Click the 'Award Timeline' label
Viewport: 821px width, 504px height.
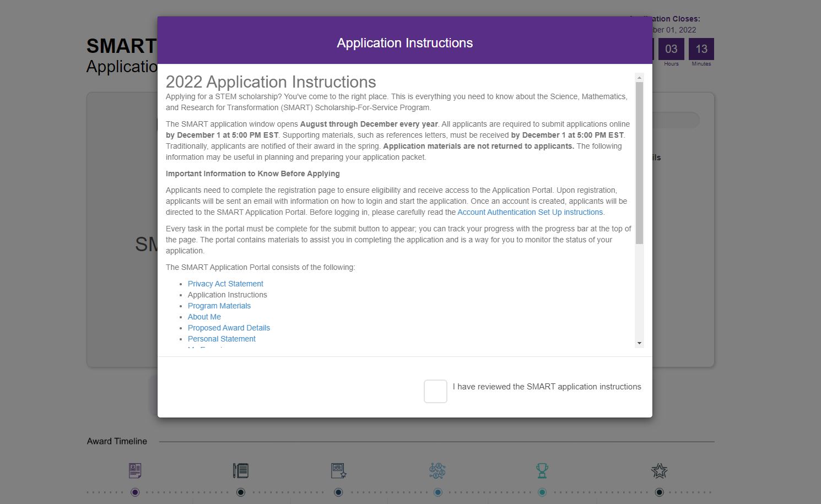coord(117,441)
